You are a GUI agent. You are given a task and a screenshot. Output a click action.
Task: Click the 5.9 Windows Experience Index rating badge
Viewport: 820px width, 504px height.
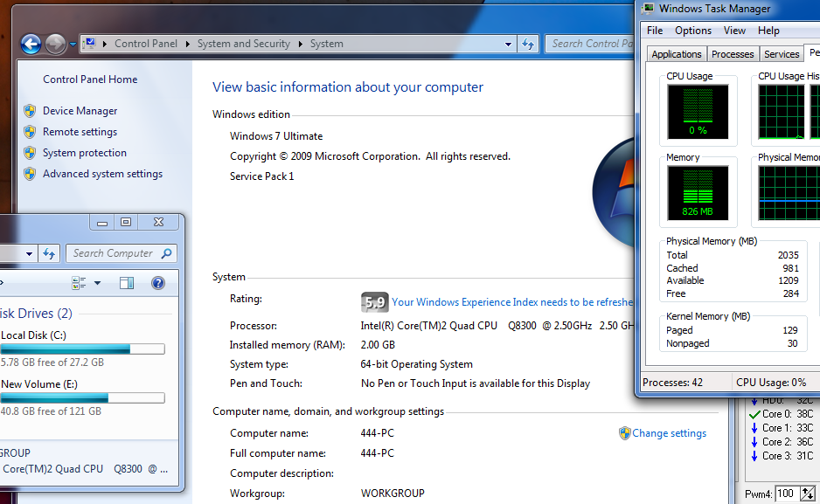point(374,302)
